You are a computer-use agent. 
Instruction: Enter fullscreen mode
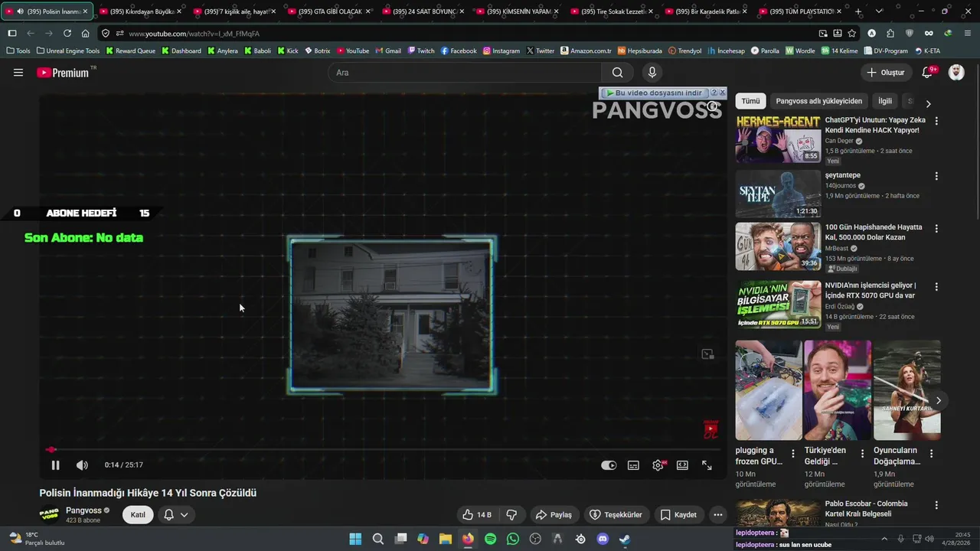click(707, 465)
